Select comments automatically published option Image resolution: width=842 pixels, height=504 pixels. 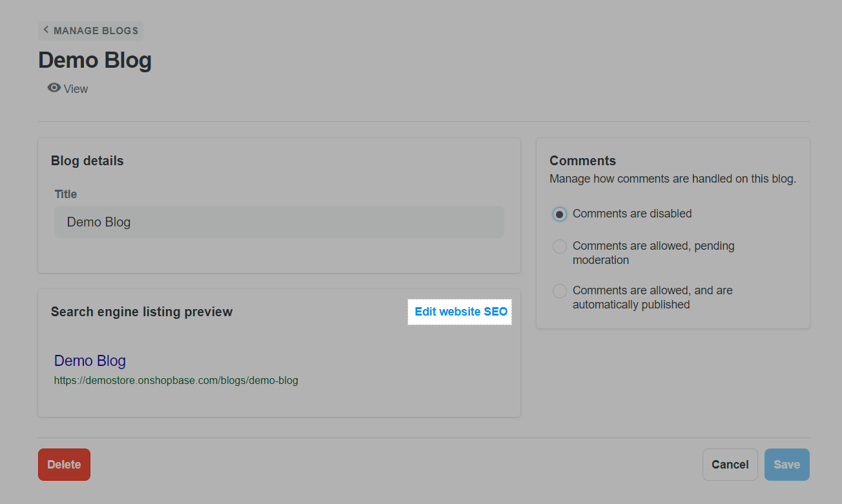(x=560, y=290)
